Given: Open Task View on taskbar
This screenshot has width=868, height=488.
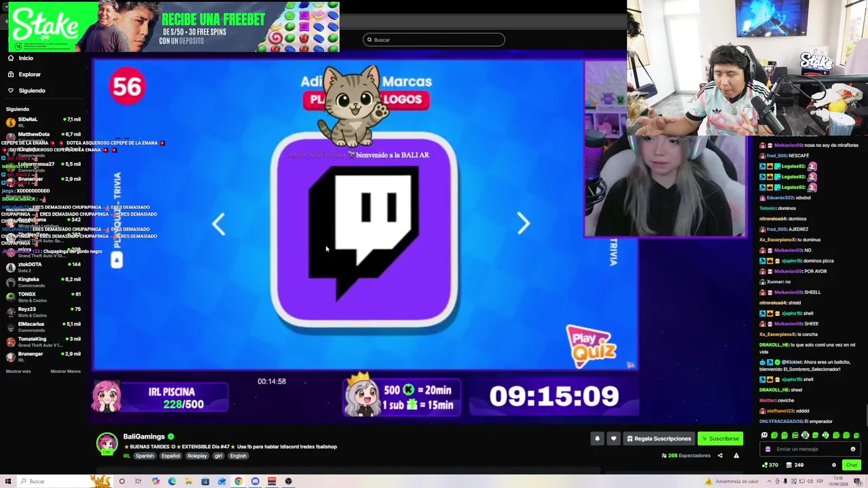Looking at the screenshot, I should (x=138, y=481).
